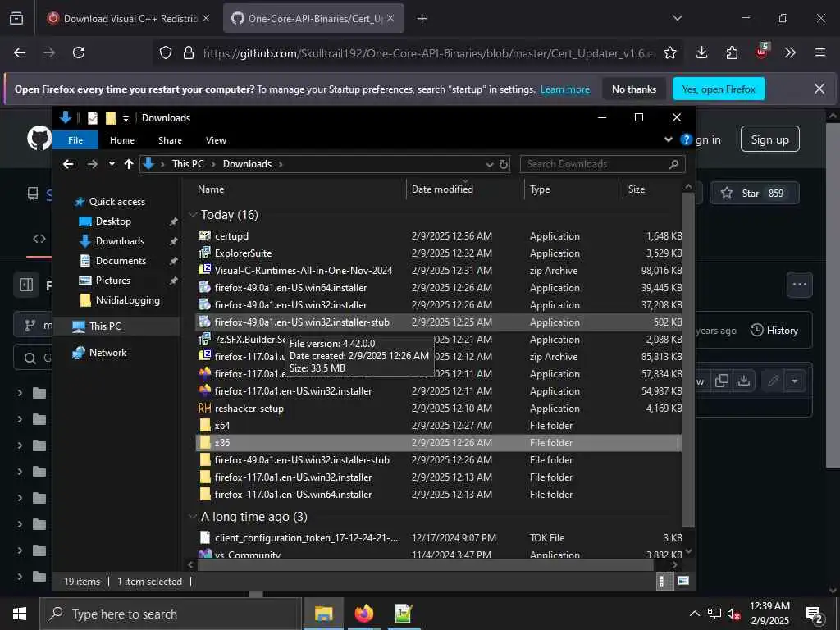Navigate up one folder in Explorer
This screenshot has width=840, height=630.
coord(129,164)
